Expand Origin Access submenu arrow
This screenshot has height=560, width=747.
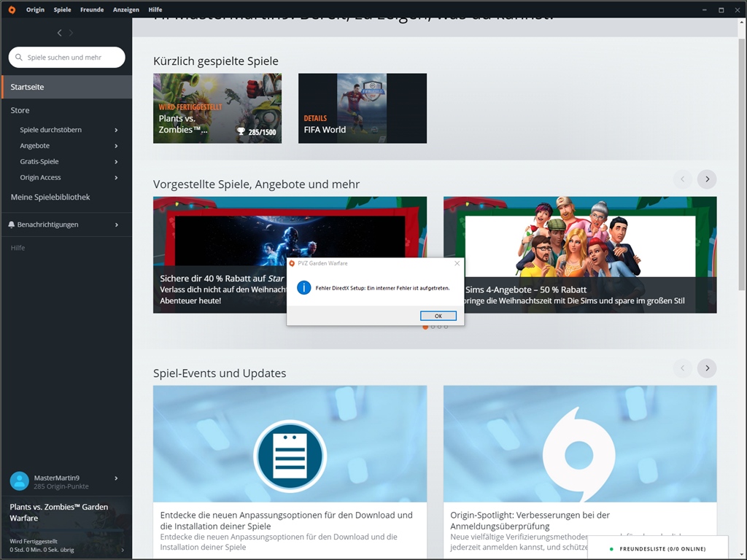tap(116, 178)
